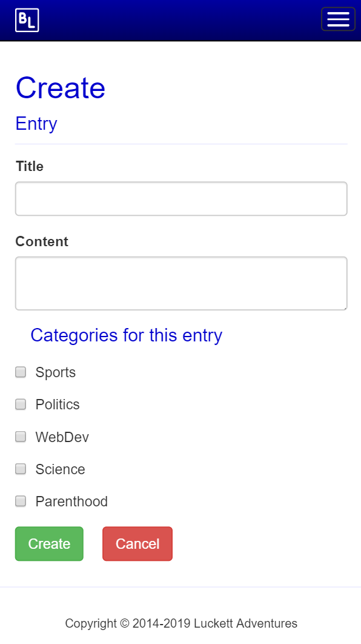Select the Science category checkbox

[x=21, y=469]
